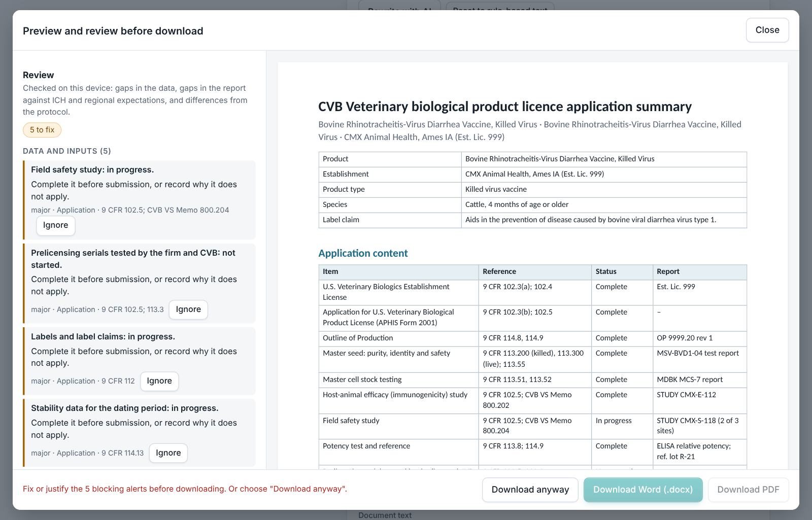
Task: Click the document title 'CVB Veterinary biological product licence application summary'
Action: [x=505, y=107]
